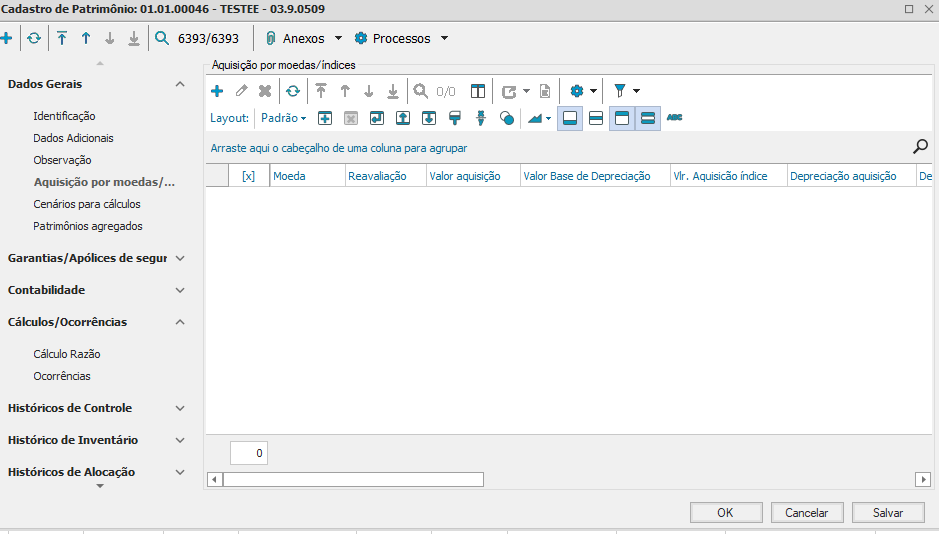Go to first record in top toolbar
The width and height of the screenshot is (939, 534).
(x=62, y=39)
